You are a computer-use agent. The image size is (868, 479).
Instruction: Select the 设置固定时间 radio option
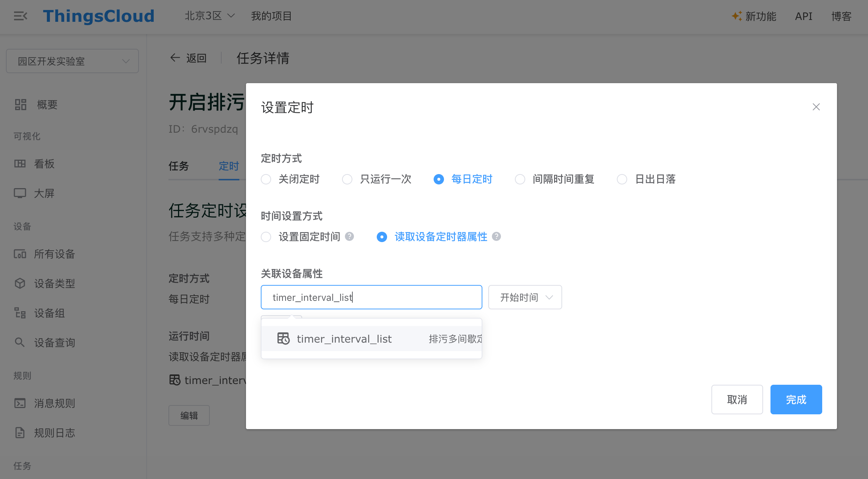(x=266, y=237)
